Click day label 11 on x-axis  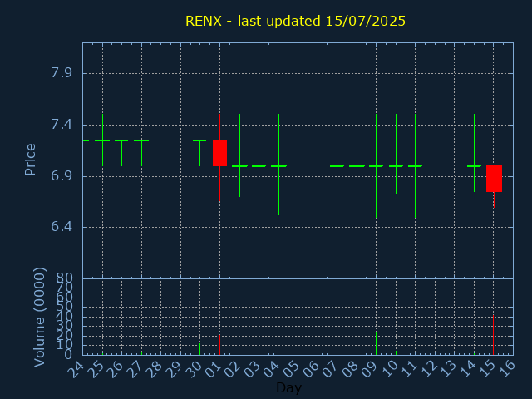pyautogui.click(x=408, y=369)
